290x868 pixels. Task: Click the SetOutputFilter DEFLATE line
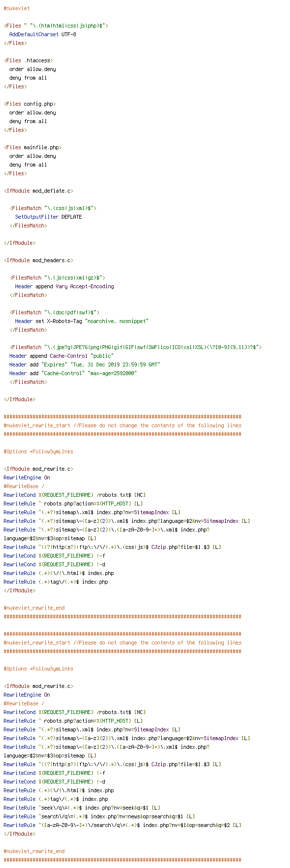tap(48, 217)
